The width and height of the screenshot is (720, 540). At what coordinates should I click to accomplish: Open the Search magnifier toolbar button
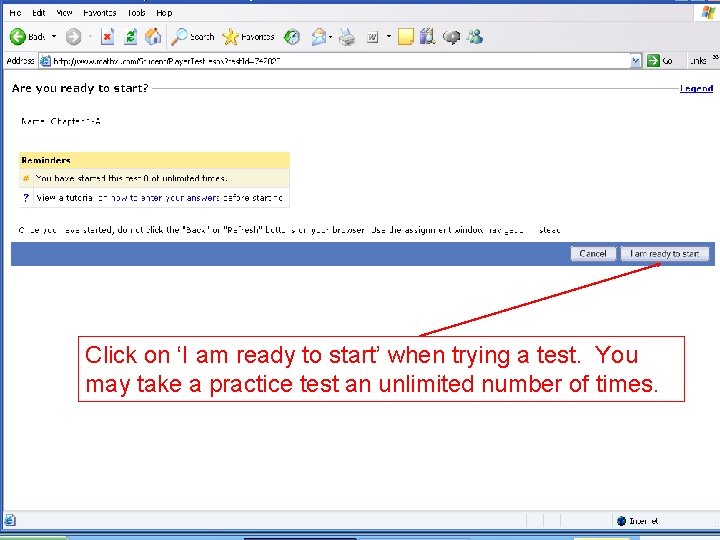click(193, 37)
